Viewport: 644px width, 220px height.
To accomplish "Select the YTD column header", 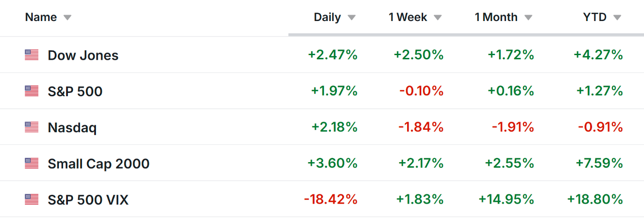I will (594, 17).
